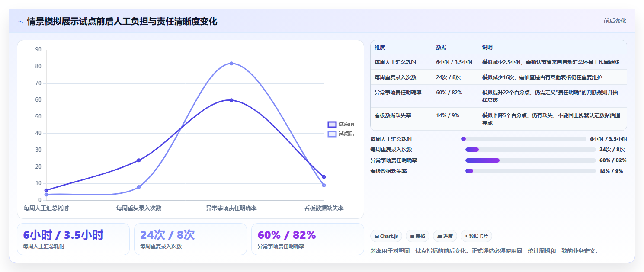Click the description starting 模拟减少2.5小时

click(x=551, y=62)
